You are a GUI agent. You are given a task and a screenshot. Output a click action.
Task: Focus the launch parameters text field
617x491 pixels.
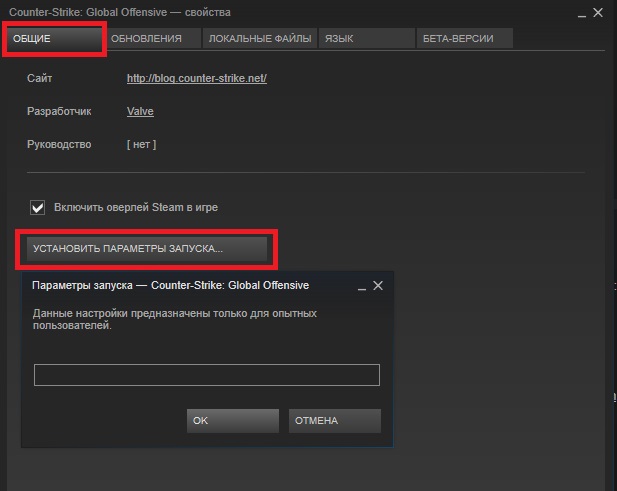[207, 375]
